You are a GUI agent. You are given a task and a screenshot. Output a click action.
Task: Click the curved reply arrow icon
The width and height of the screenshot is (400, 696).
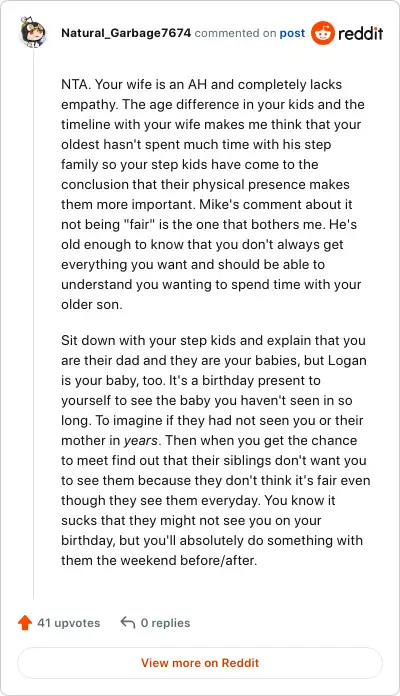click(x=128, y=622)
